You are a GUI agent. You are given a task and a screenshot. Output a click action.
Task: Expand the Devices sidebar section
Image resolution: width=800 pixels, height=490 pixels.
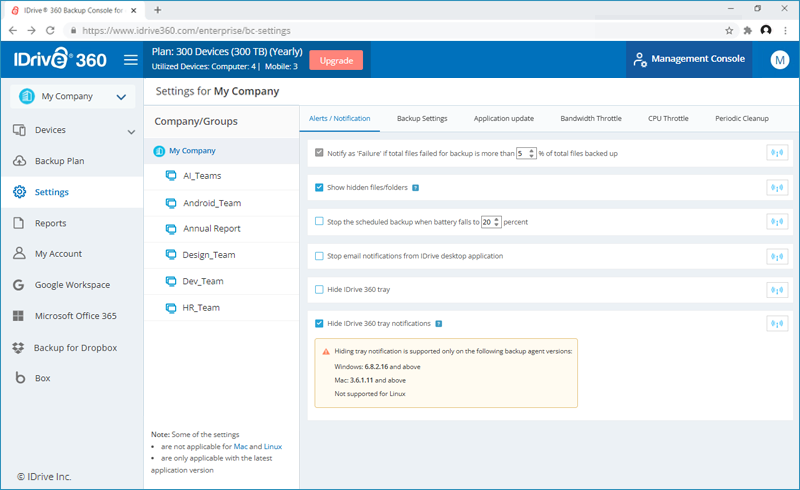tap(130, 131)
